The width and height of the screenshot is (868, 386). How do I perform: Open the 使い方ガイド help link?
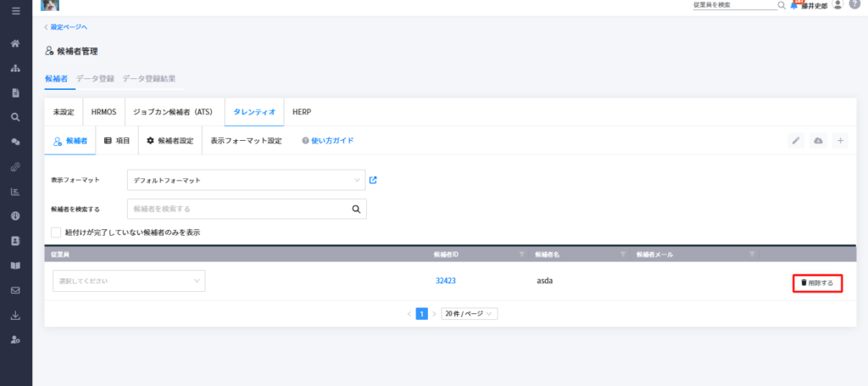(x=328, y=141)
